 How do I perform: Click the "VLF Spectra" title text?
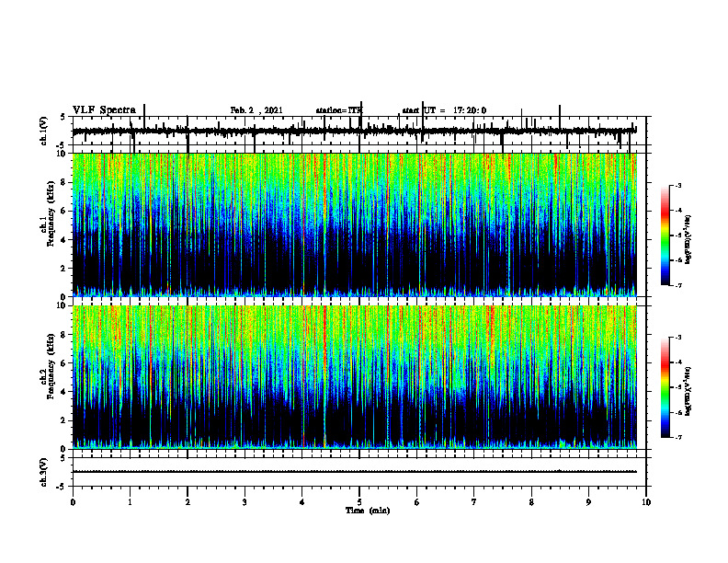click(x=105, y=110)
